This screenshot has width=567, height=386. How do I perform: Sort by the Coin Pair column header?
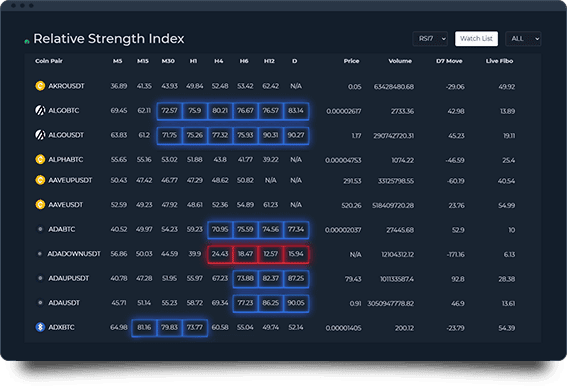point(49,61)
